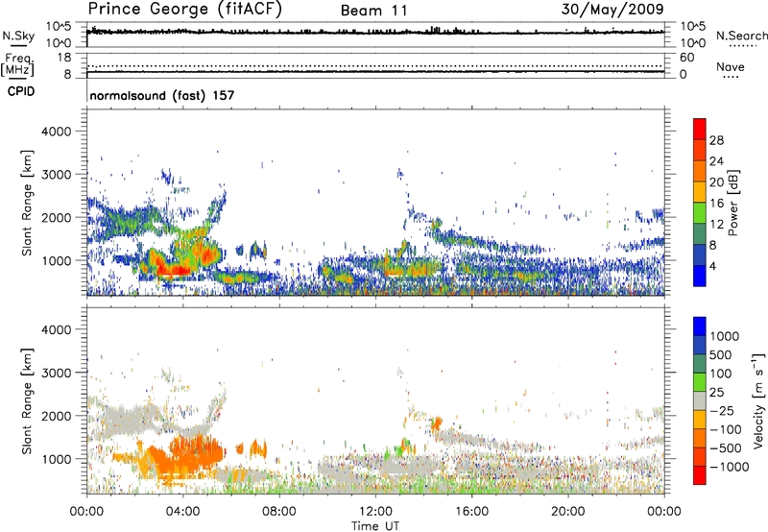The image size is (768, 532).
Task: Click the "12" power colorbar value
Action: coord(716,225)
